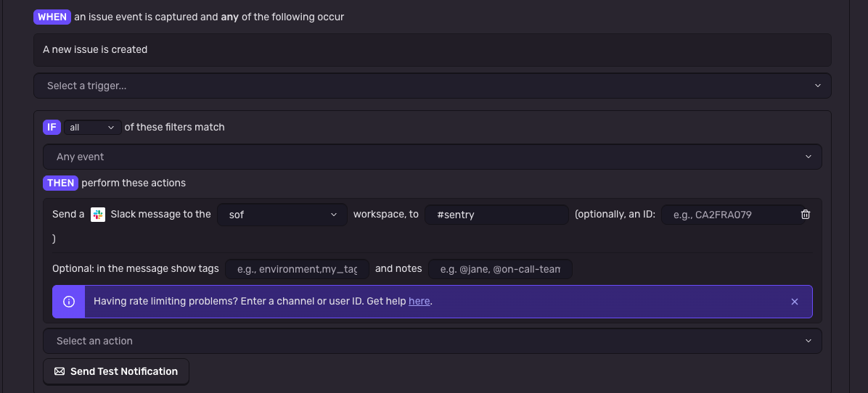Image resolution: width=868 pixels, height=393 pixels.
Task: Select the 'A new issue is created' trigger row
Action: click(433, 50)
